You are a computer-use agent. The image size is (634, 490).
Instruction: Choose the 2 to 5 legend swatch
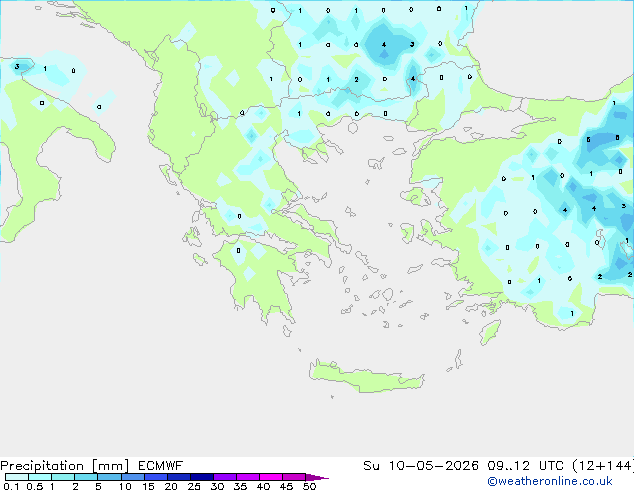(x=86, y=477)
